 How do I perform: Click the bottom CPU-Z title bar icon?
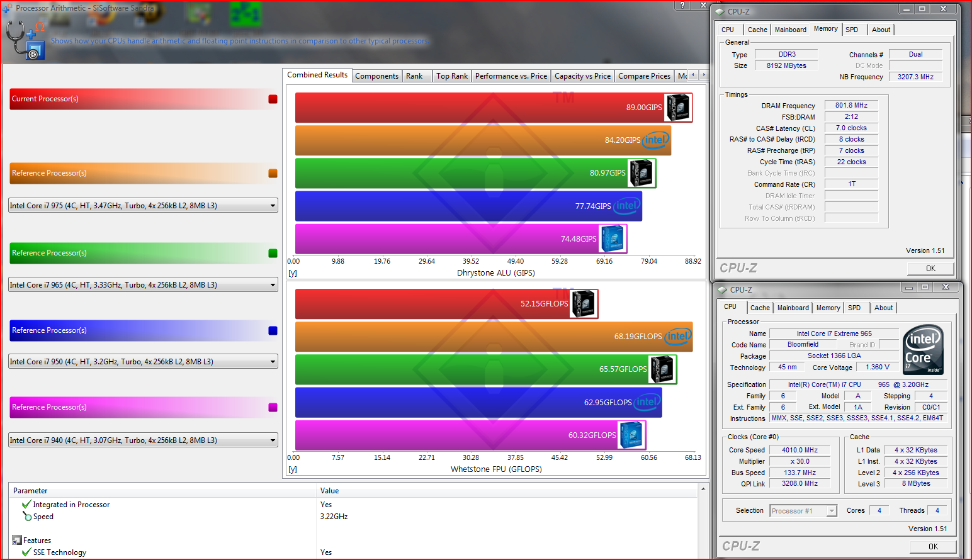(723, 289)
